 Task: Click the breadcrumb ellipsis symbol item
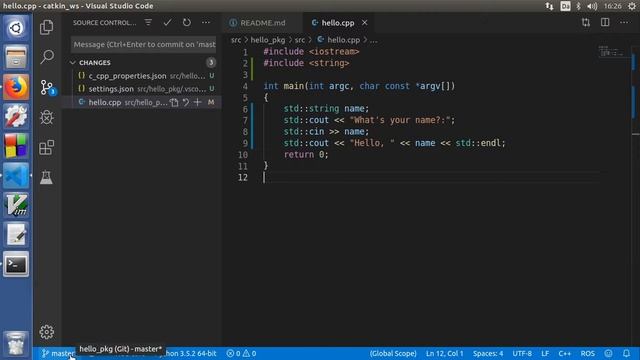tap(373, 40)
